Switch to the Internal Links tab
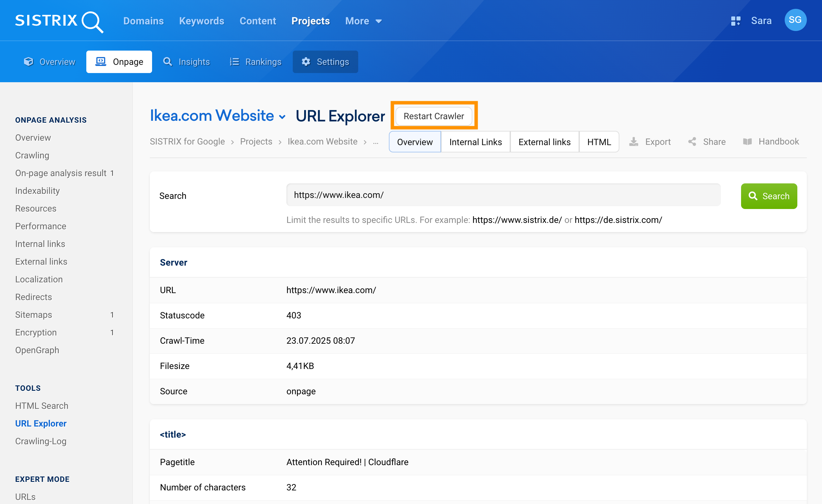 475,142
